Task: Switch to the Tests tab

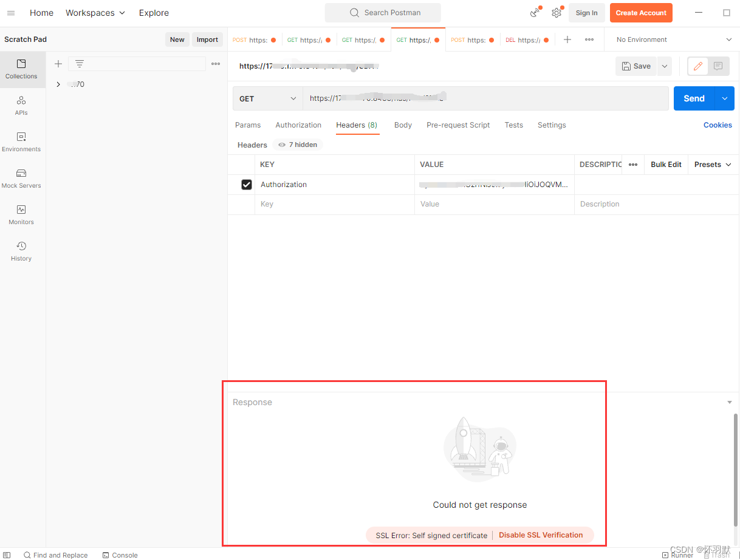Action: point(513,125)
